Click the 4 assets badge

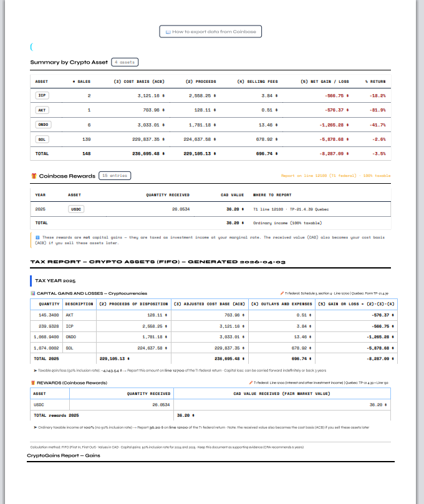click(125, 62)
